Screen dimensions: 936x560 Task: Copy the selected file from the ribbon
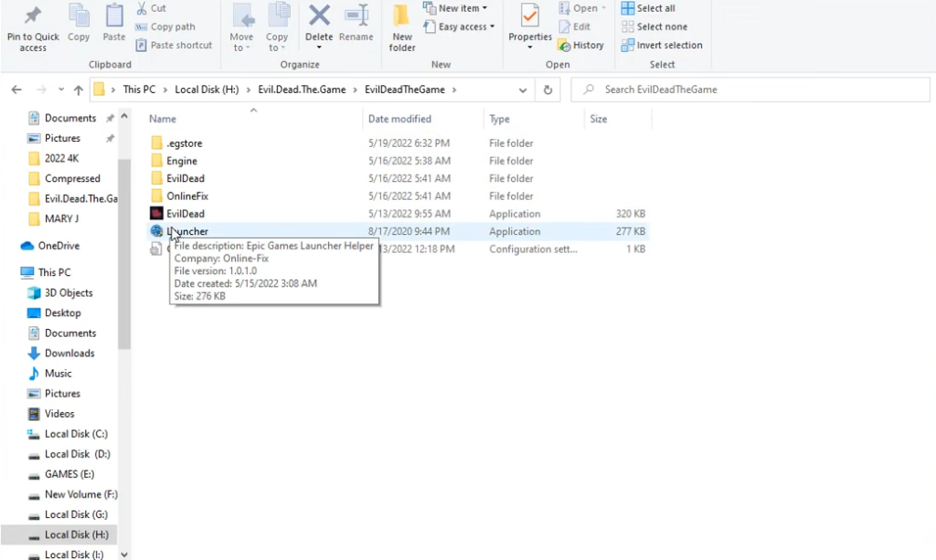[79, 24]
